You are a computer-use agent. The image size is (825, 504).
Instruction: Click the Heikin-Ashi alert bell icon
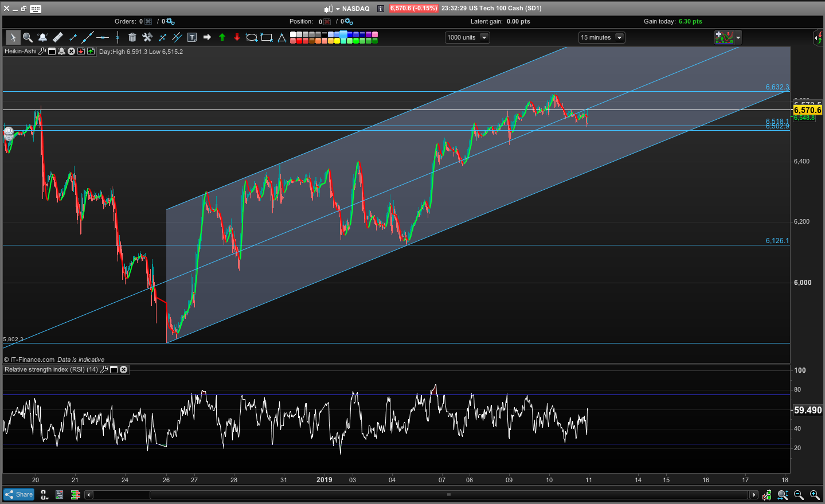61,51
